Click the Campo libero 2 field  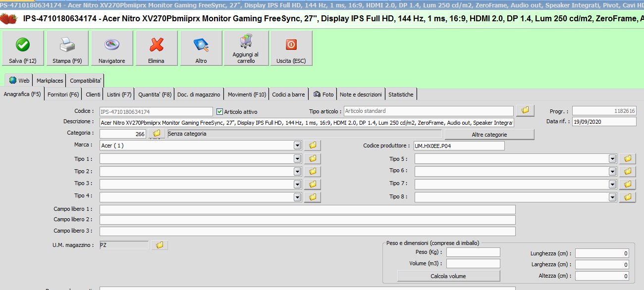(x=307, y=220)
